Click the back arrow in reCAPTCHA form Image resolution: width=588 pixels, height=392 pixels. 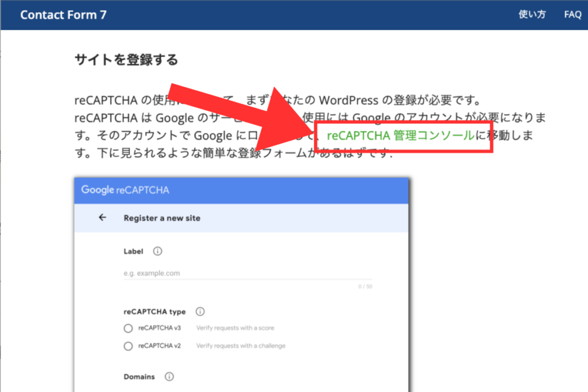click(x=103, y=218)
